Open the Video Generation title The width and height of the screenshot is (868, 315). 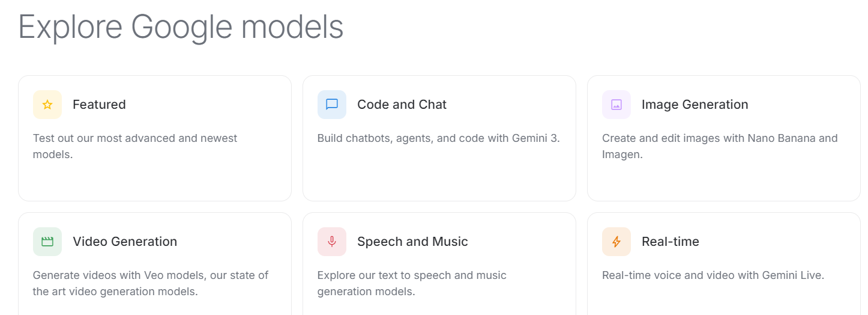(125, 242)
